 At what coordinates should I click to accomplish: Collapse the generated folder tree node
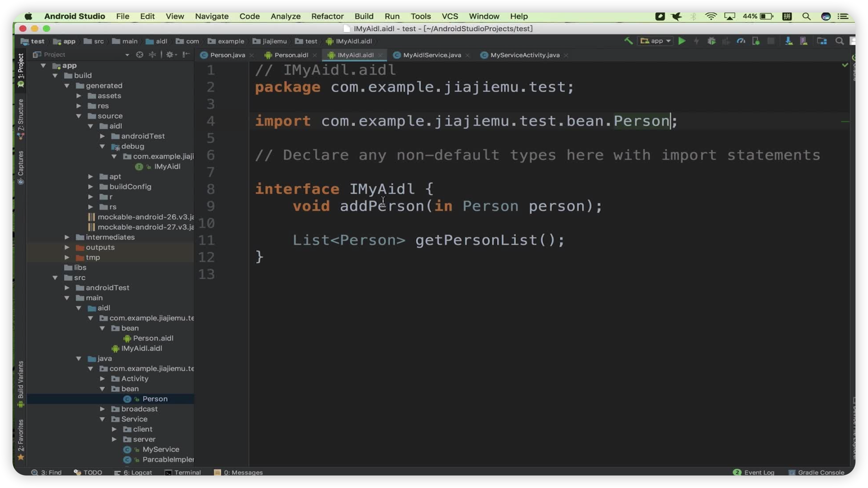67,86
